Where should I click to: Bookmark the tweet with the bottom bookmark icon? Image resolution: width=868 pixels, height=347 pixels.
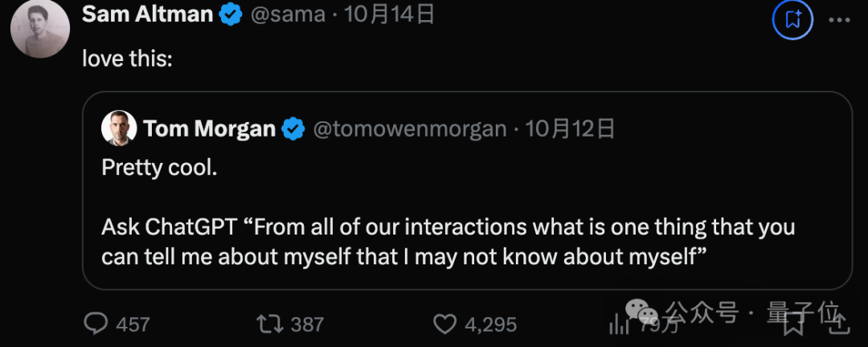pos(794,324)
